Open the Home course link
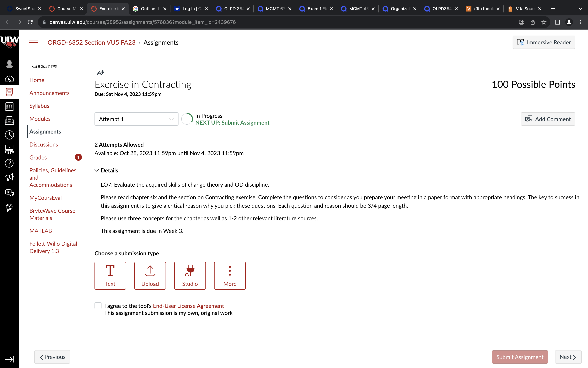 [37, 80]
